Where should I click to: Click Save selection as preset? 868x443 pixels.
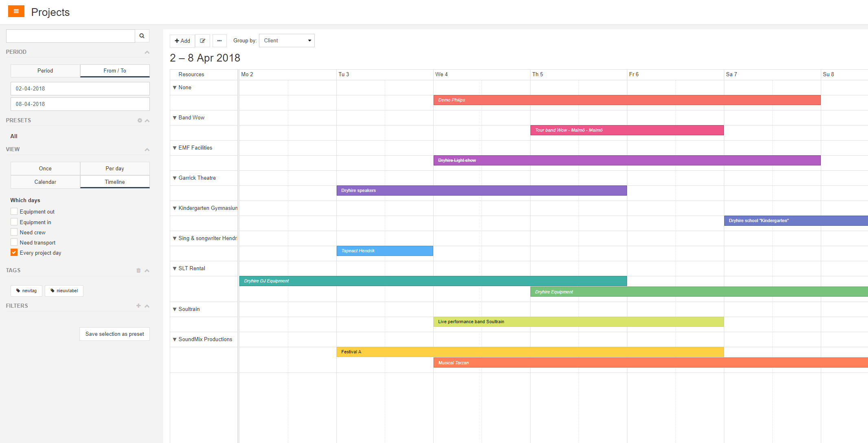click(x=114, y=334)
